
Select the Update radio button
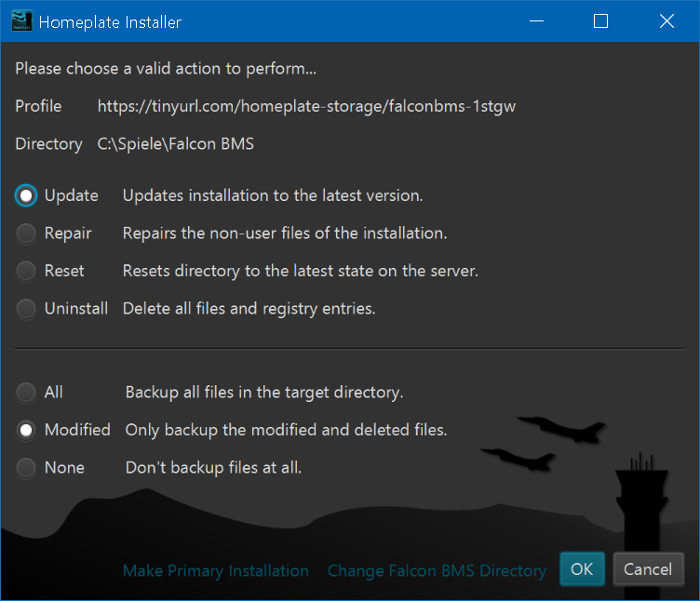(27, 195)
